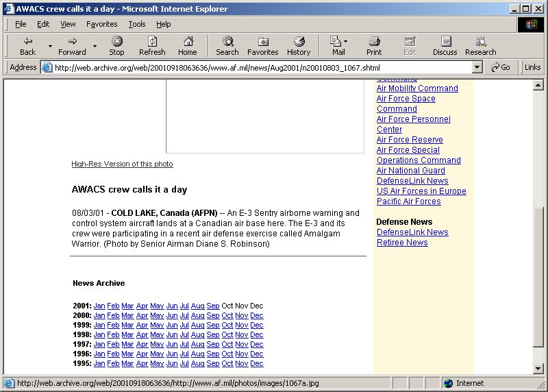Click the vertical scrollbar down arrow

(538, 369)
